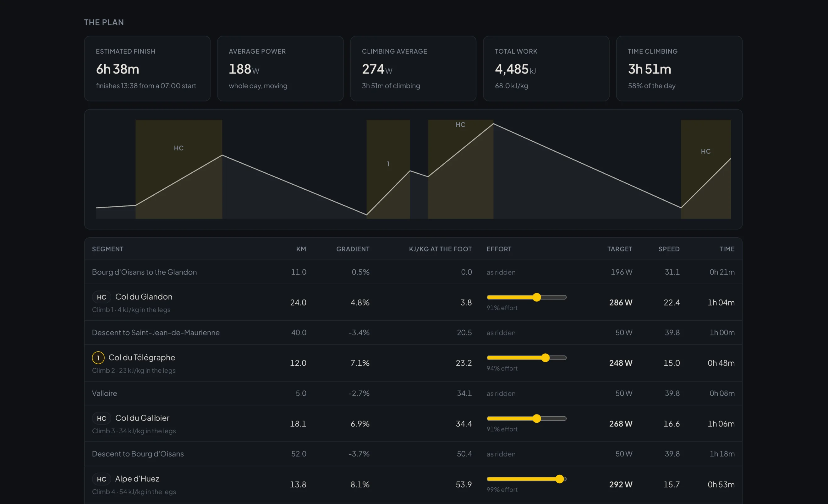Click the TARGET column header

[x=620, y=249]
